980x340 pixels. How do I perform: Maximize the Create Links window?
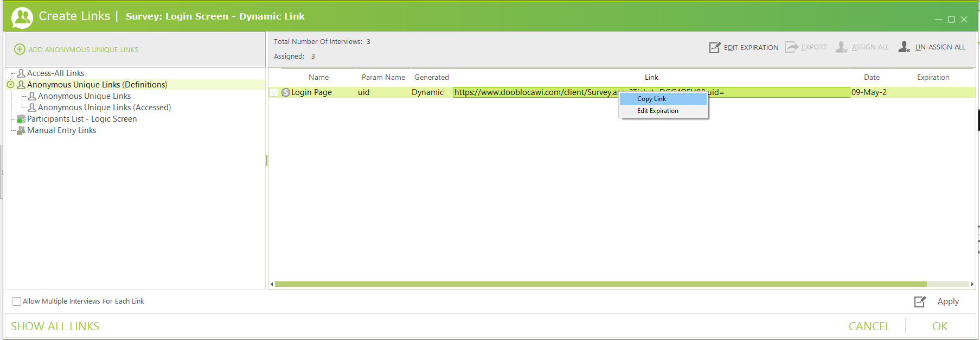(951, 20)
